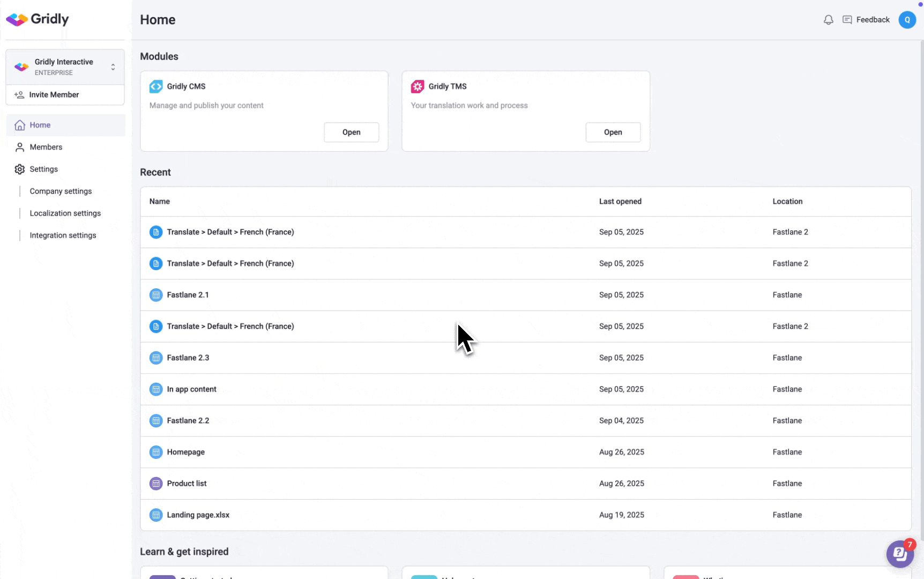924x579 pixels.
Task: Open Homepage recent item
Action: (525, 452)
